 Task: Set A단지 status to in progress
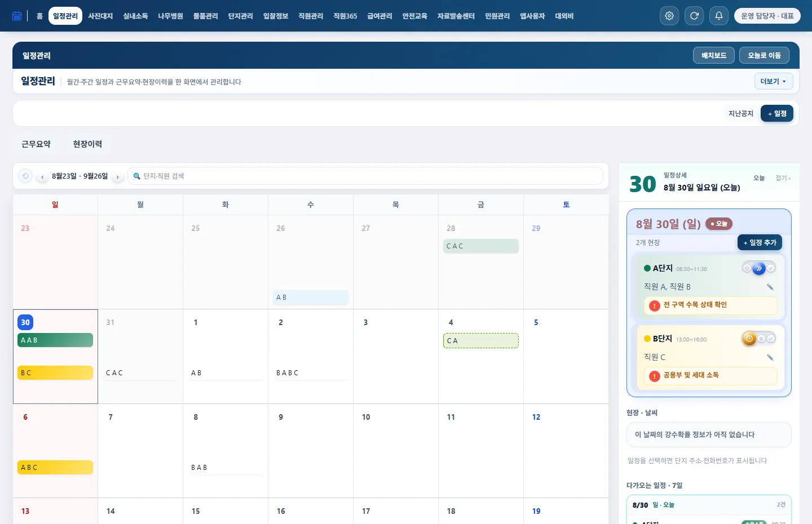(x=759, y=268)
